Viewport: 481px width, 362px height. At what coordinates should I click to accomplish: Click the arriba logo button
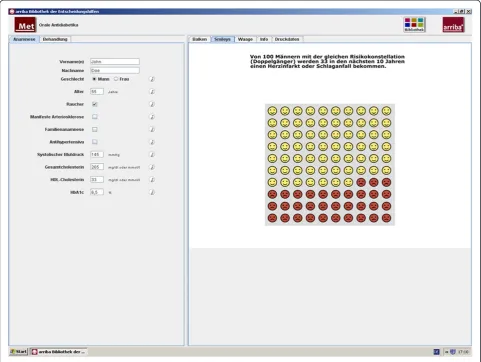pyautogui.click(x=453, y=25)
